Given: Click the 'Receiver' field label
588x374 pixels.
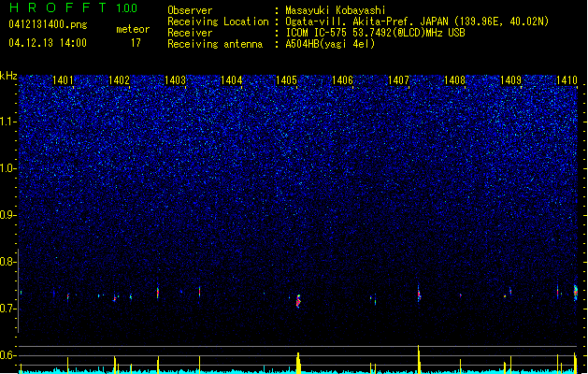Looking at the screenshot, I should pos(190,33).
